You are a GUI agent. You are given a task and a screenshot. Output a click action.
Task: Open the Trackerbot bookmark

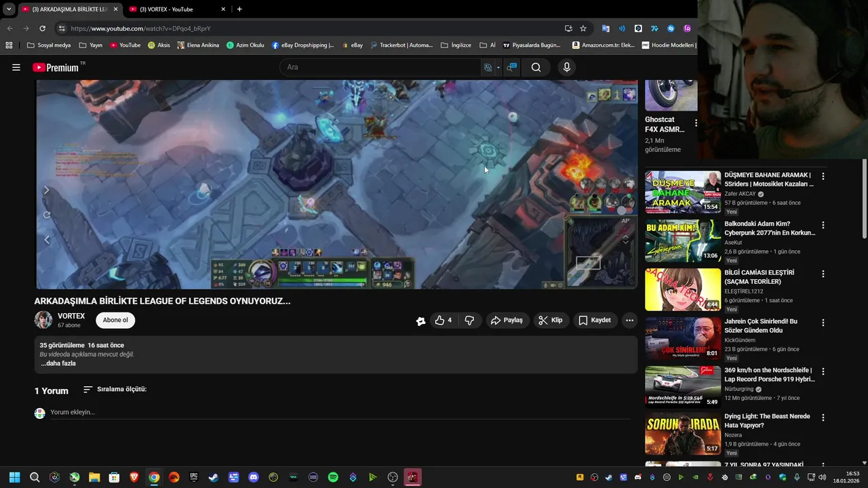[x=401, y=45]
